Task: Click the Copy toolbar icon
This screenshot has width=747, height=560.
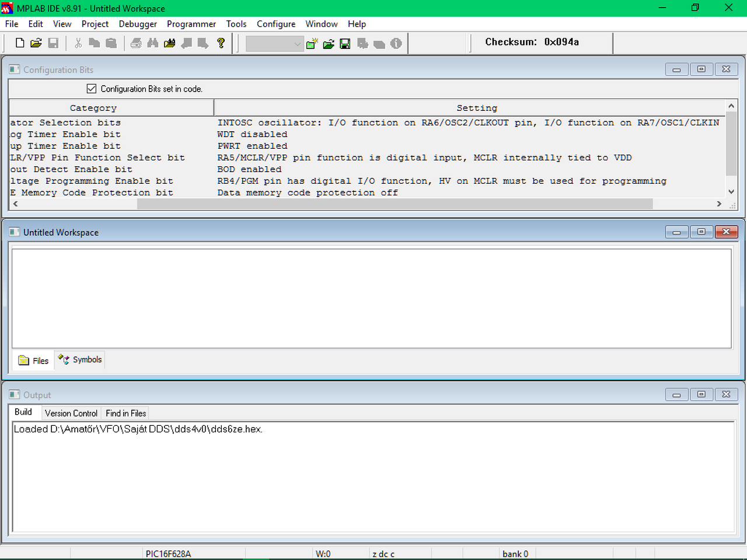Action: (94, 43)
